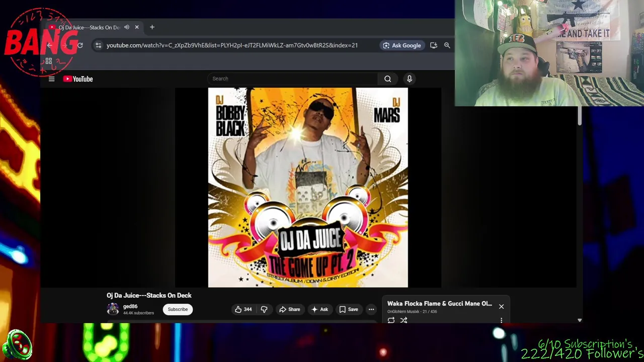Open browser tab groups grid icon
This screenshot has height=362, width=644.
click(x=49, y=61)
